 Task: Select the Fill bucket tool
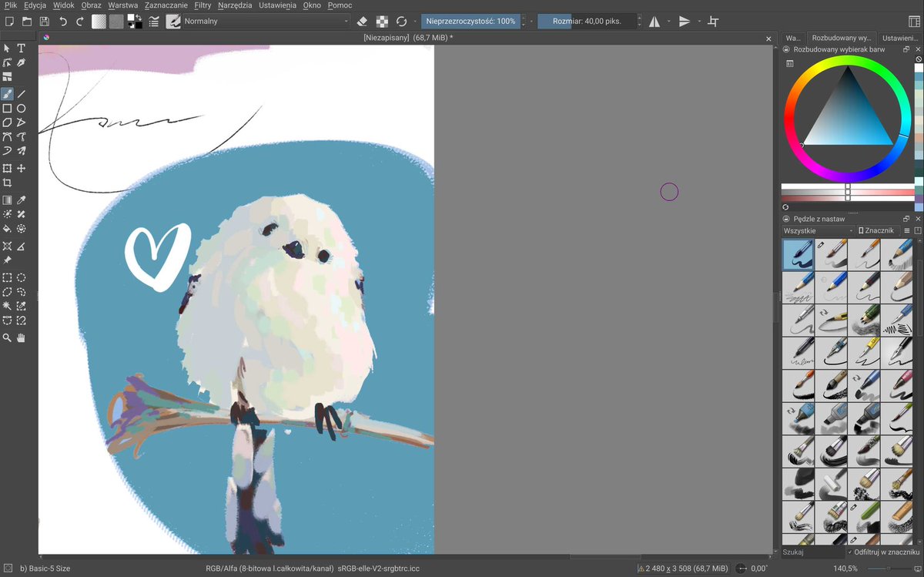point(7,229)
